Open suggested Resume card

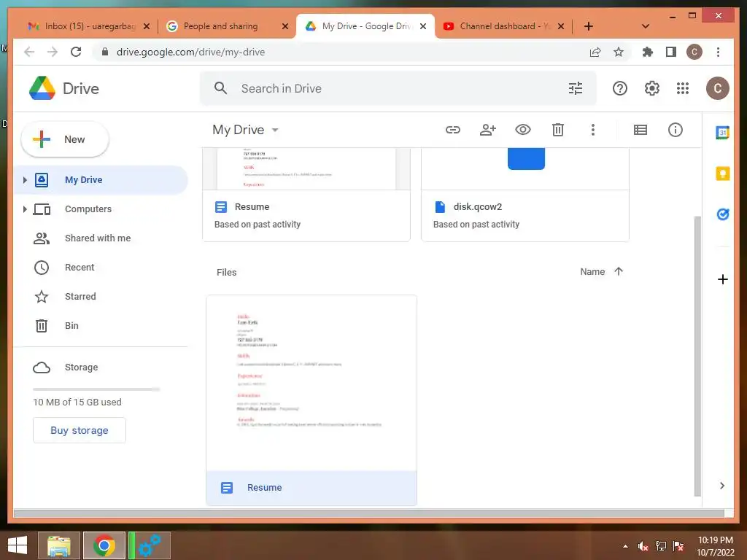pyautogui.click(x=306, y=194)
